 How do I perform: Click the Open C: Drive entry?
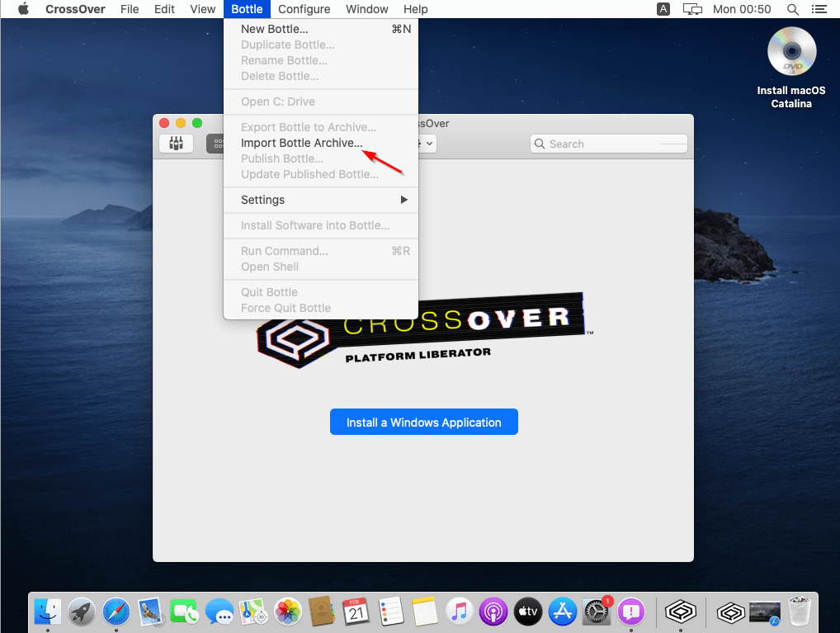pyautogui.click(x=321, y=102)
